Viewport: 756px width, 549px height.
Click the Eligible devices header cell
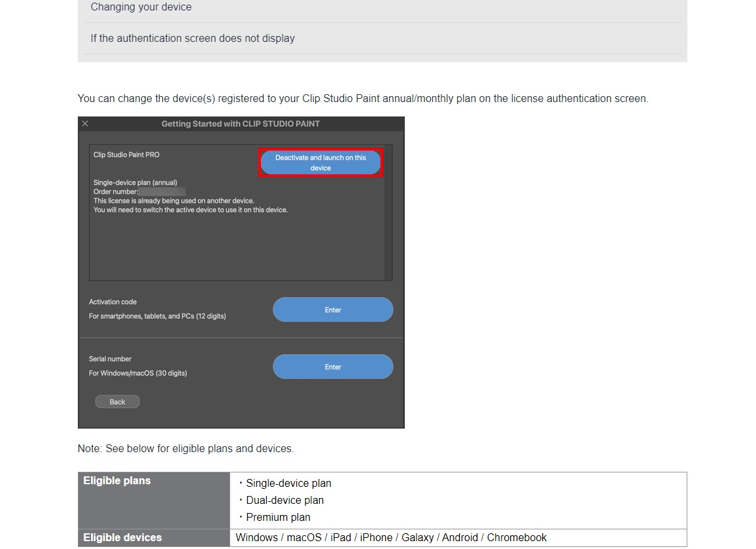pos(122,538)
